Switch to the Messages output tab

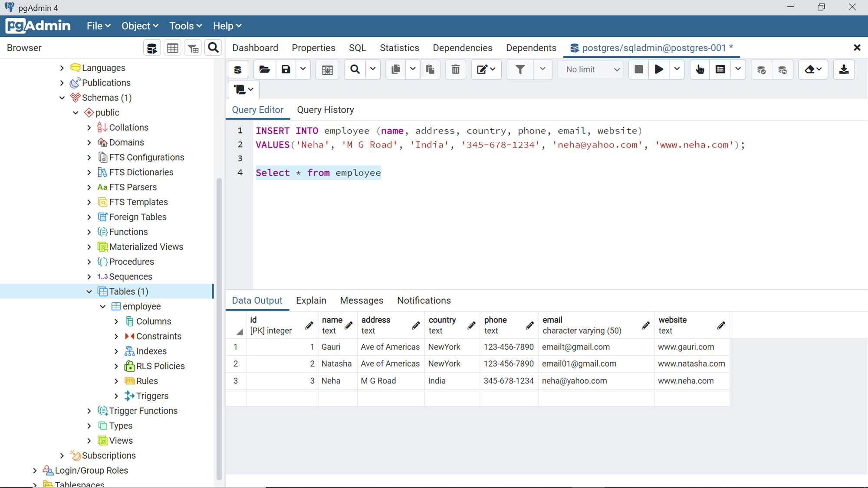(x=361, y=301)
